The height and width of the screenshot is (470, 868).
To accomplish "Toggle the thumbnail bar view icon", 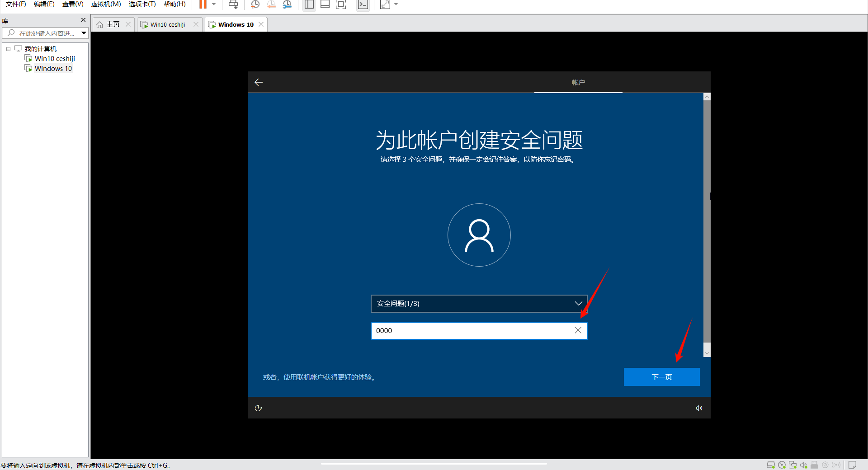I will [325, 5].
